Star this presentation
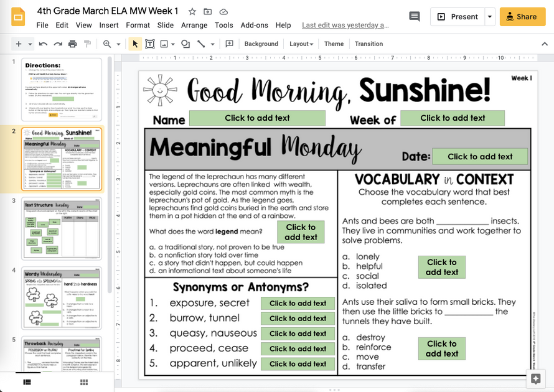554x392 pixels. pos(192,11)
